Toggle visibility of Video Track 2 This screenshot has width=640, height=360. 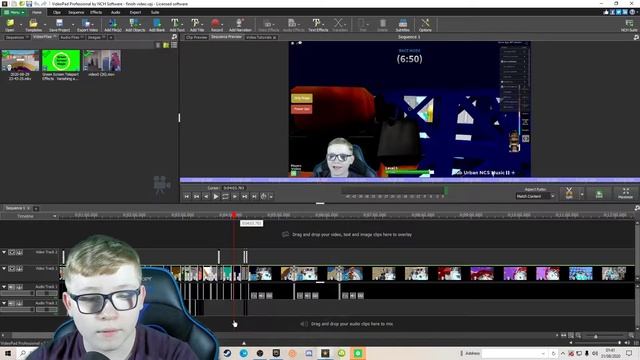click(x=12, y=252)
